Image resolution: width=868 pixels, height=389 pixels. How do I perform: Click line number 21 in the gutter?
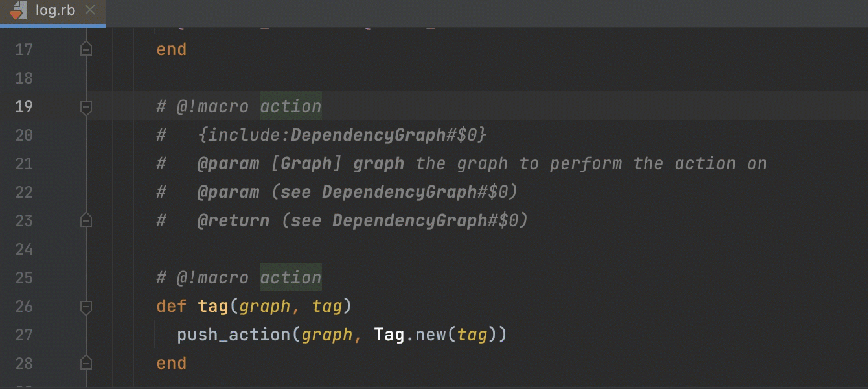pos(24,164)
